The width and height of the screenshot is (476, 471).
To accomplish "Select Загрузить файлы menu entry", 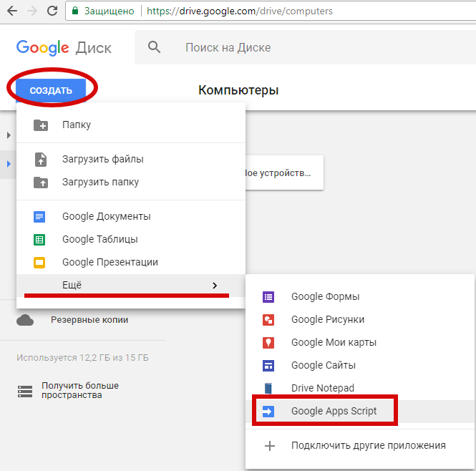I will (131, 159).
